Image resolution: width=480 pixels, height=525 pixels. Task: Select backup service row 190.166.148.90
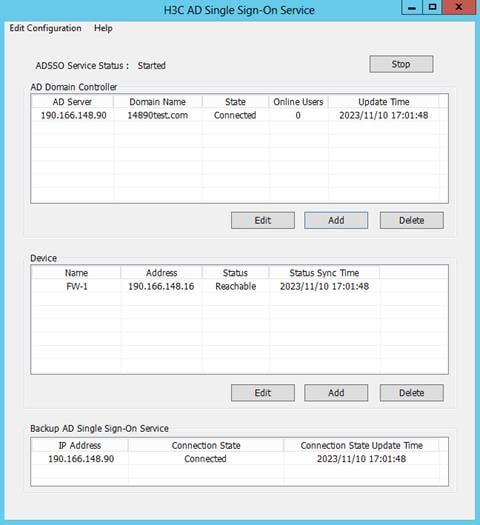pyautogui.click(x=239, y=459)
